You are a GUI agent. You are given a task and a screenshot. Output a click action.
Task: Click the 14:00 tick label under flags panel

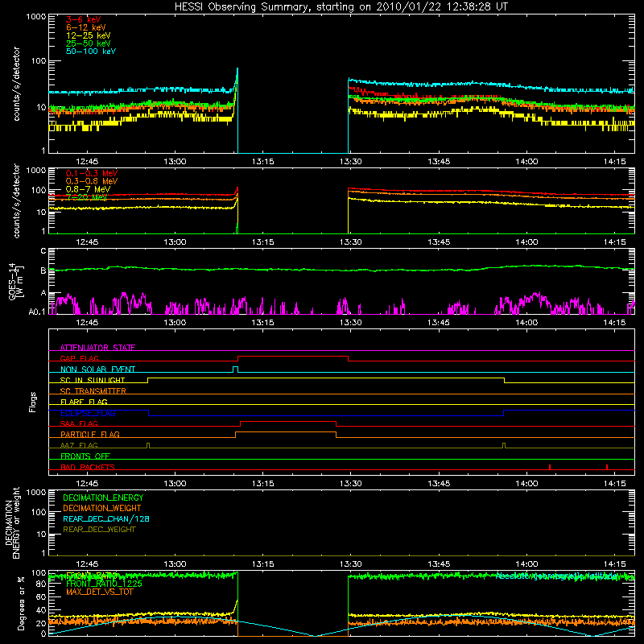pos(526,484)
